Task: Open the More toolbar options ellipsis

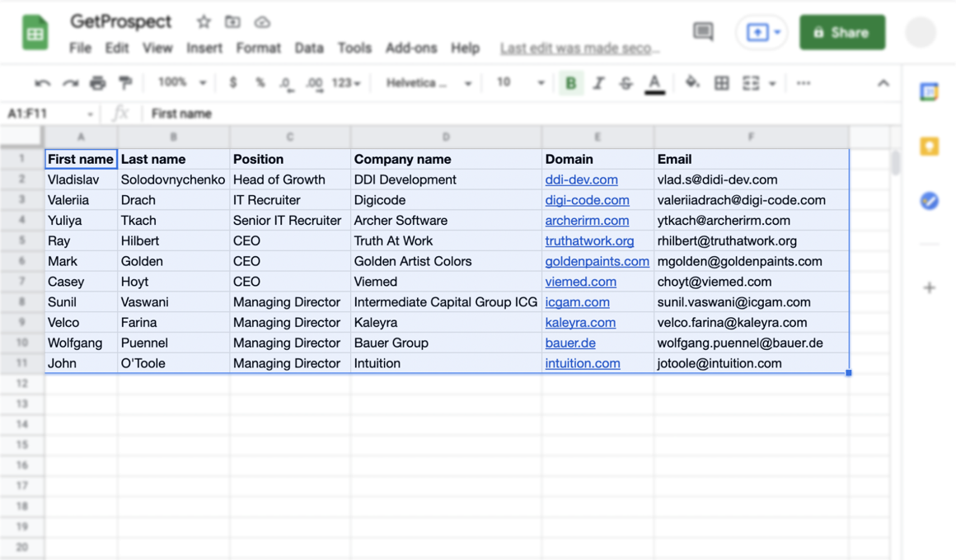Action: pos(804,83)
